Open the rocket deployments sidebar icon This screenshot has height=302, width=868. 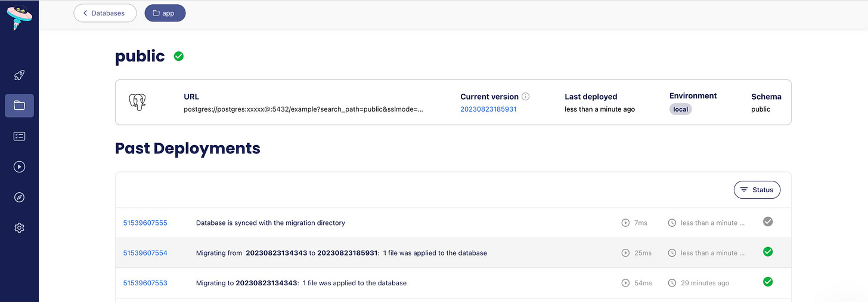pyautogui.click(x=19, y=76)
